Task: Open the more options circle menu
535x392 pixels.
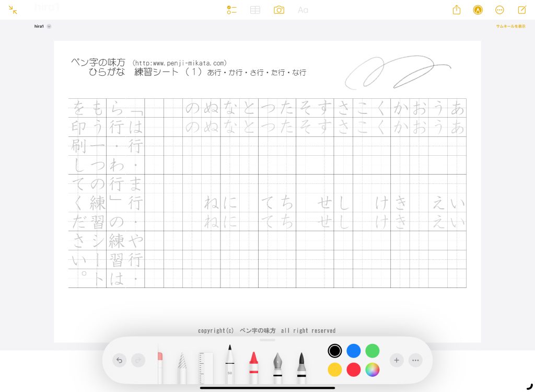Action: 499,10
